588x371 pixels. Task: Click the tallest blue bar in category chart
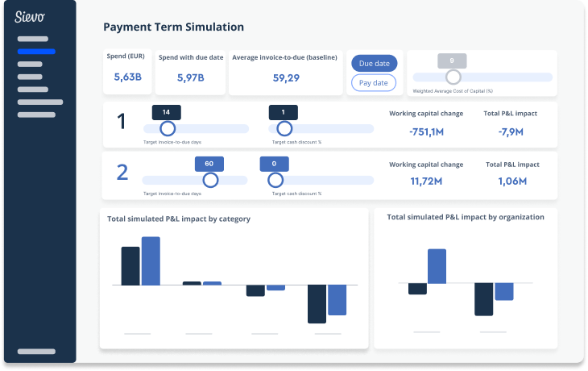pyautogui.click(x=151, y=261)
